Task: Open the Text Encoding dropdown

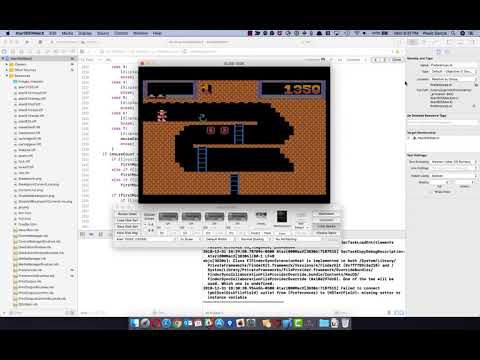Action: (x=453, y=162)
